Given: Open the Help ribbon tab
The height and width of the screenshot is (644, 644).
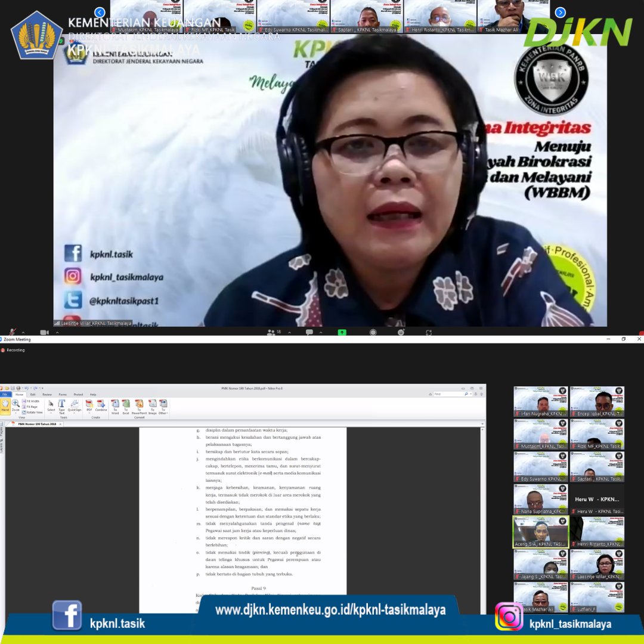Looking at the screenshot, I should coord(93,394).
